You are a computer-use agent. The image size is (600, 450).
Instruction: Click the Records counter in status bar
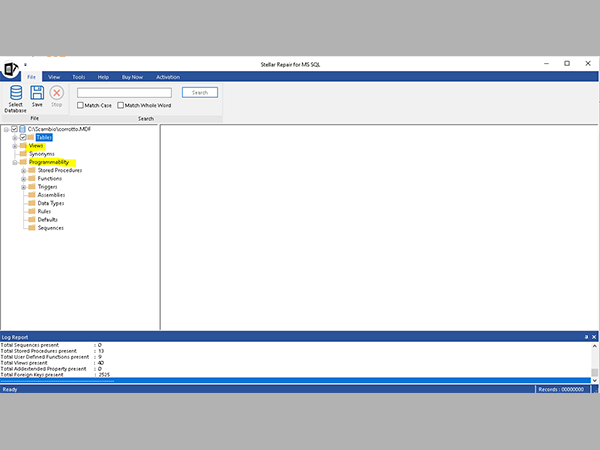(x=561, y=390)
